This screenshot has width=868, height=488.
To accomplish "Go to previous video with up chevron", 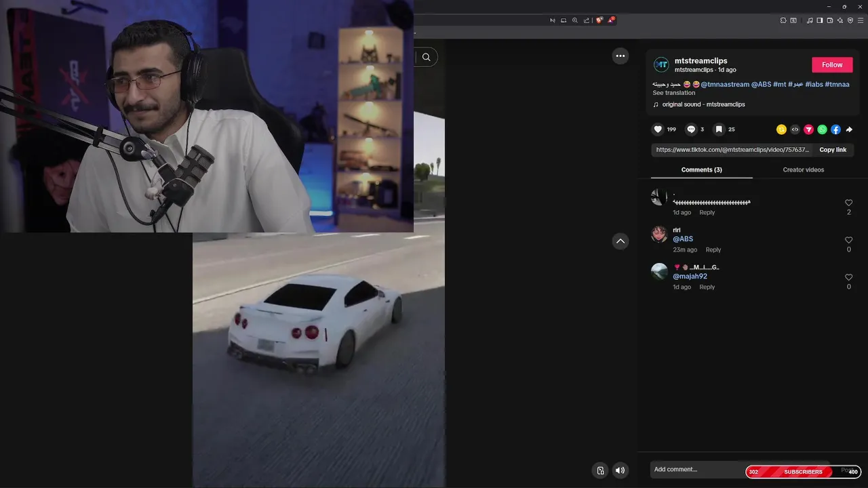I will [620, 241].
